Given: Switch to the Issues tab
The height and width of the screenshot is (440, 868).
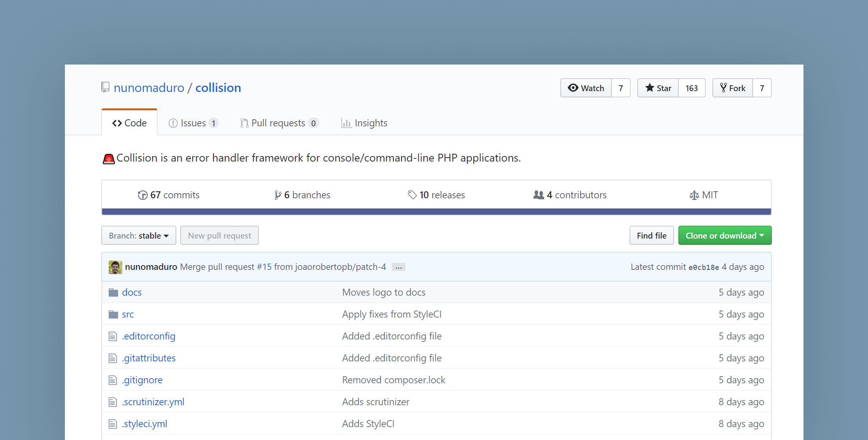Looking at the screenshot, I should 193,123.
